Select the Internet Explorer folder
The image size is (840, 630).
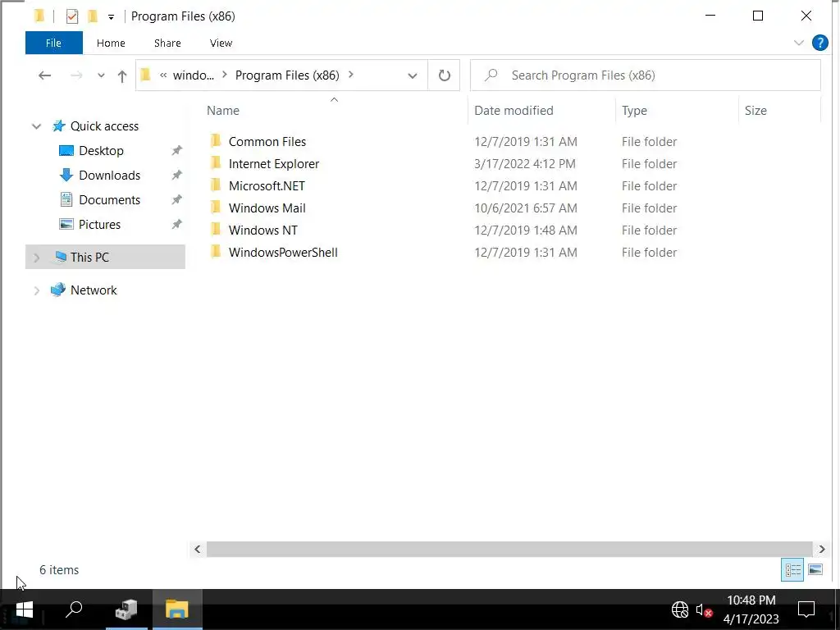tap(274, 164)
